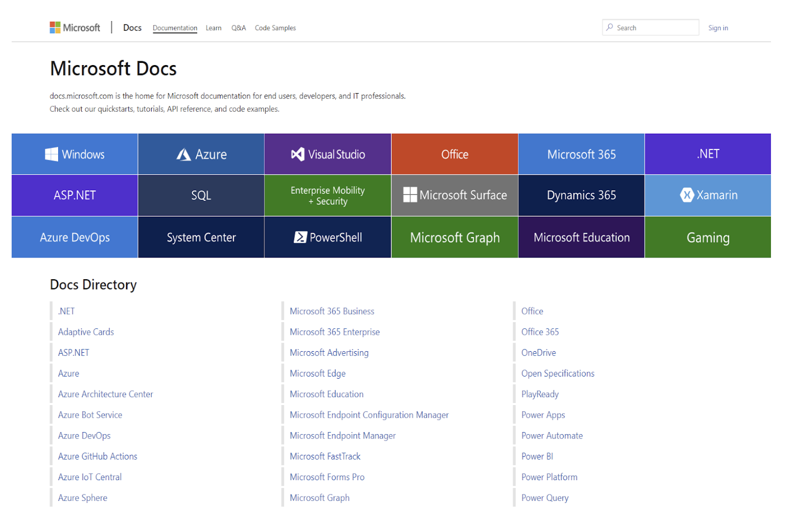
Task: Open the Azure product tile
Action: (201, 154)
